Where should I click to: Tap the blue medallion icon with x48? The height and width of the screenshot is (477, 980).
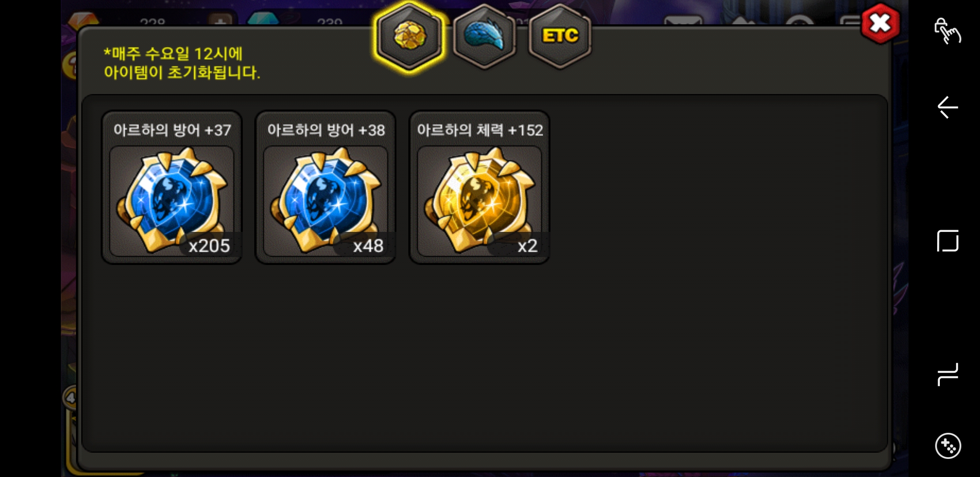click(x=326, y=201)
